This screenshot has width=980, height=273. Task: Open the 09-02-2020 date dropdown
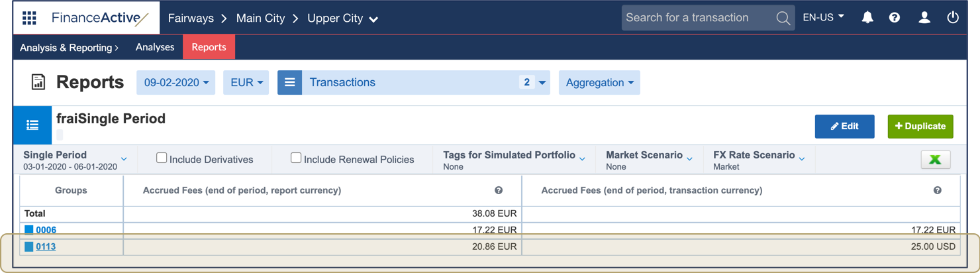coord(176,83)
